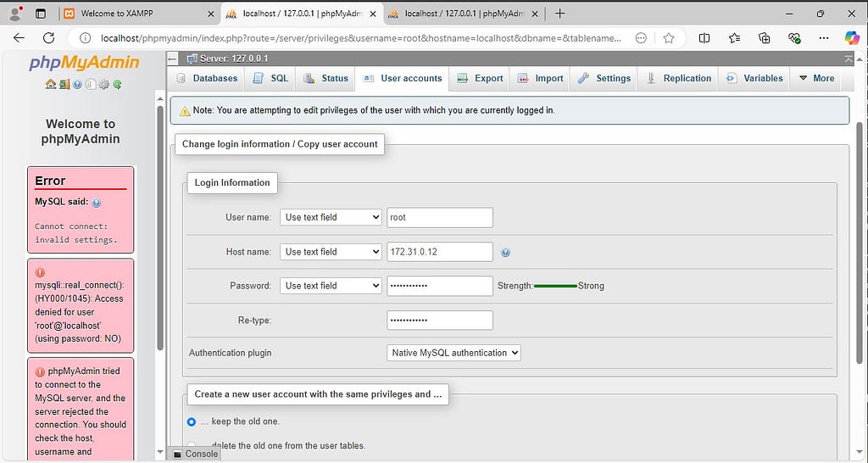The height and width of the screenshot is (463, 868).
Task: Close the active phpMyAdmin browser tab
Action: (373, 14)
